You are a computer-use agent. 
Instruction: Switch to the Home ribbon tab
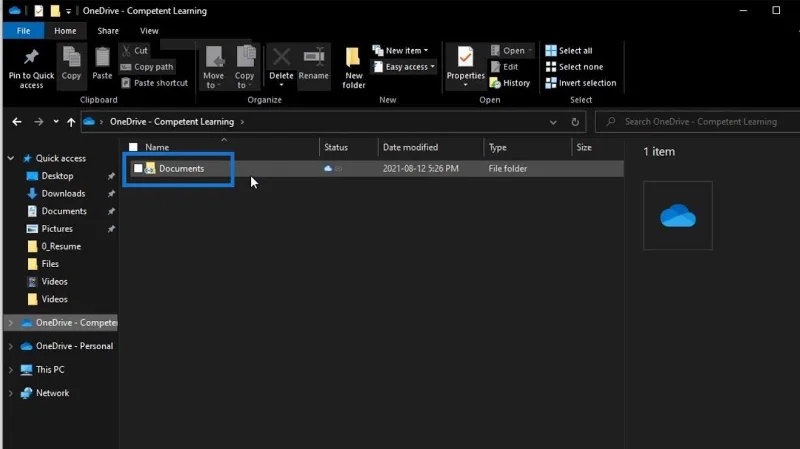coord(65,31)
